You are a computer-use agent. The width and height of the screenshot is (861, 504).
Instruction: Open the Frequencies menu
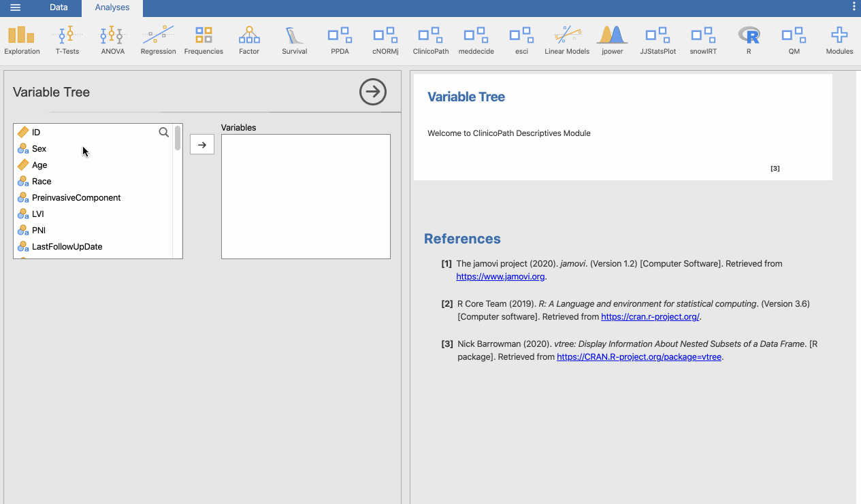(204, 41)
